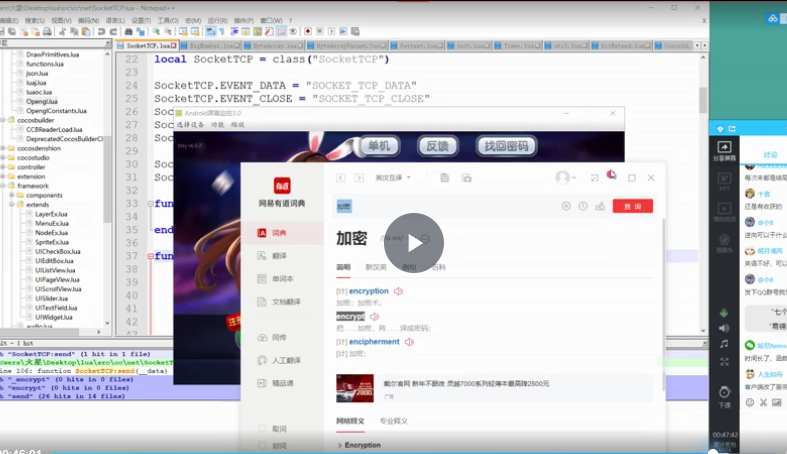This screenshot has height=454, width=787.
Task: Click the Undo arrow in Notepad++ toolbar
Action: coord(101,32)
